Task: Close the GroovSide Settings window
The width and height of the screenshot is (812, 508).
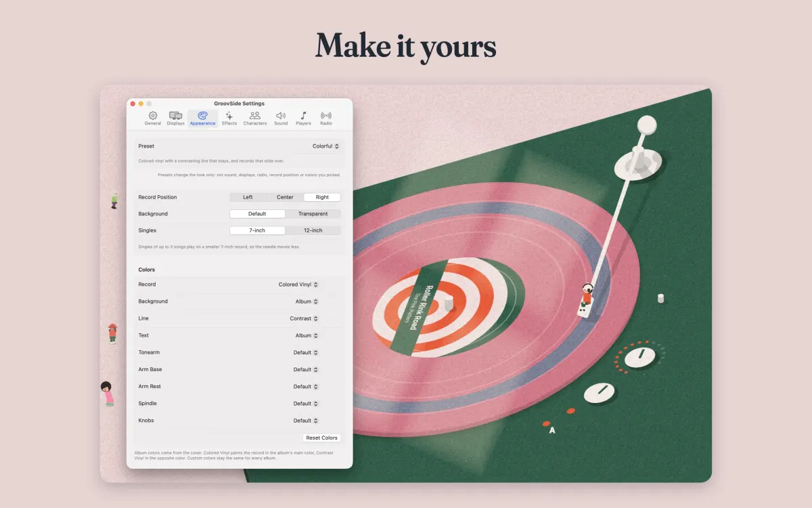Action: (133, 104)
